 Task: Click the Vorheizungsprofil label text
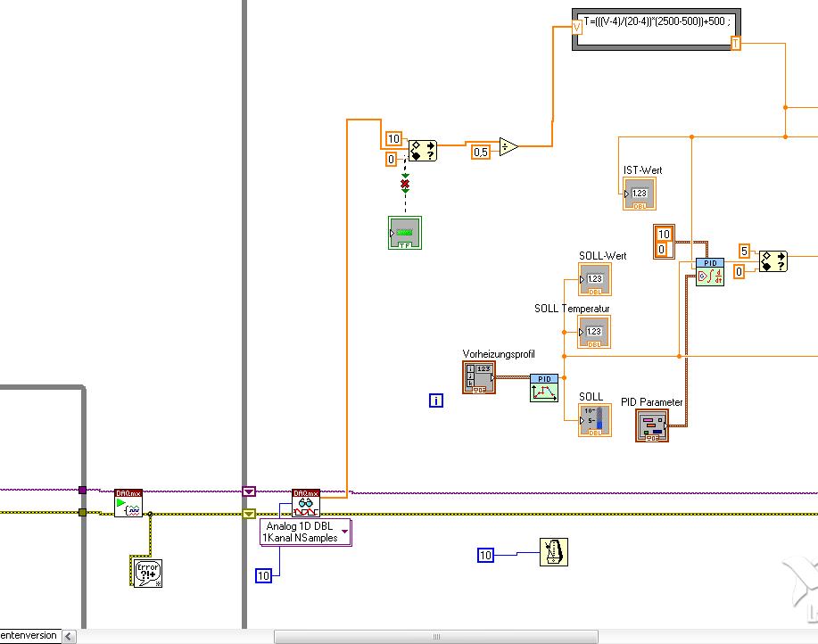click(499, 354)
